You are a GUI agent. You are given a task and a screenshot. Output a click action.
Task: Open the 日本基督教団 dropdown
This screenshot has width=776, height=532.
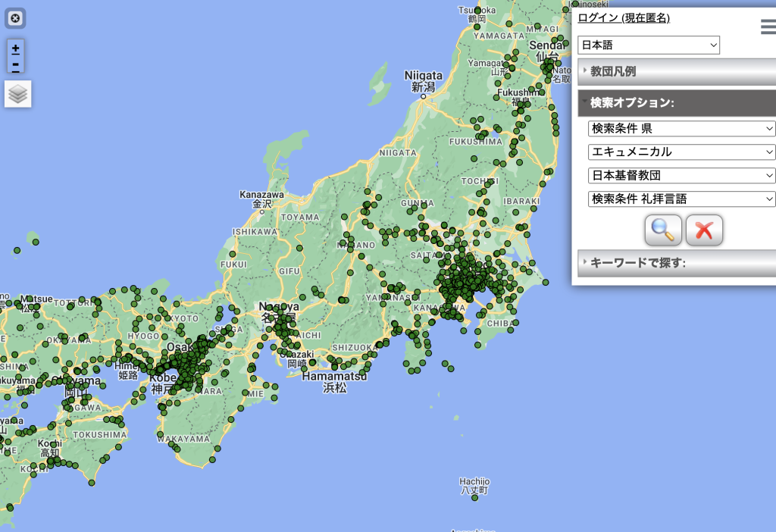point(681,175)
